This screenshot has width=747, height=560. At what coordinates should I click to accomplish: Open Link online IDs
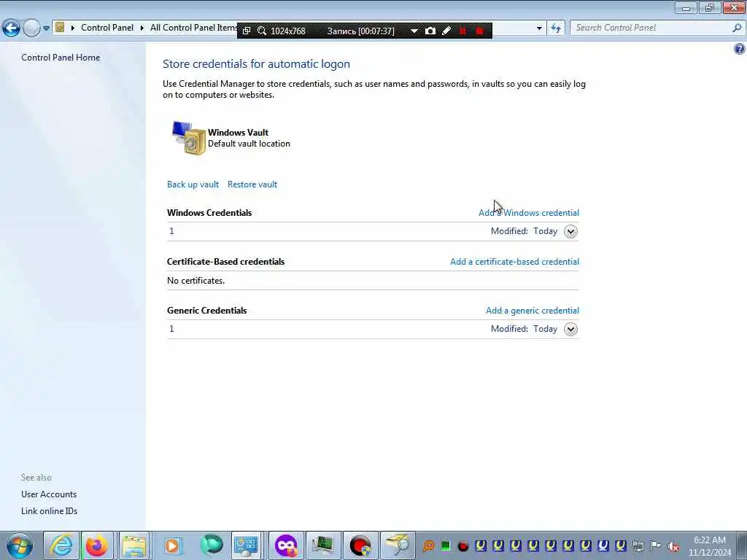pyautogui.click(x=49, y=511)
